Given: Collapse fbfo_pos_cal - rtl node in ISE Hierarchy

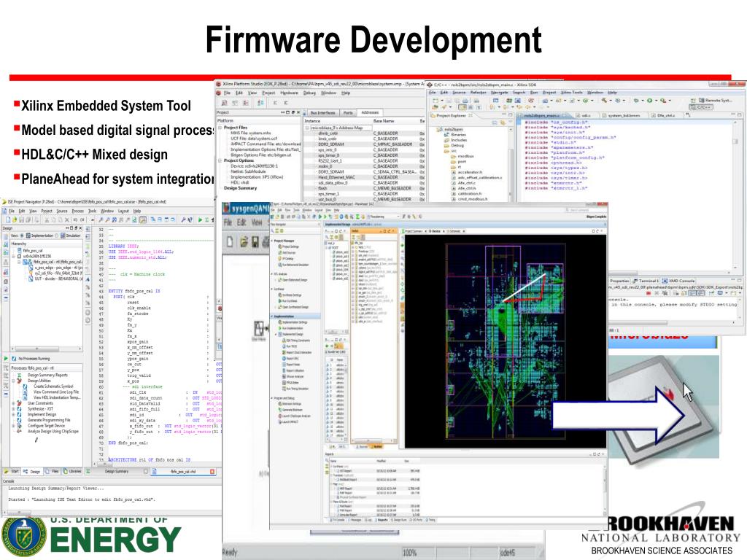Looking at the screenshot, I should click(x=19, y=262).
